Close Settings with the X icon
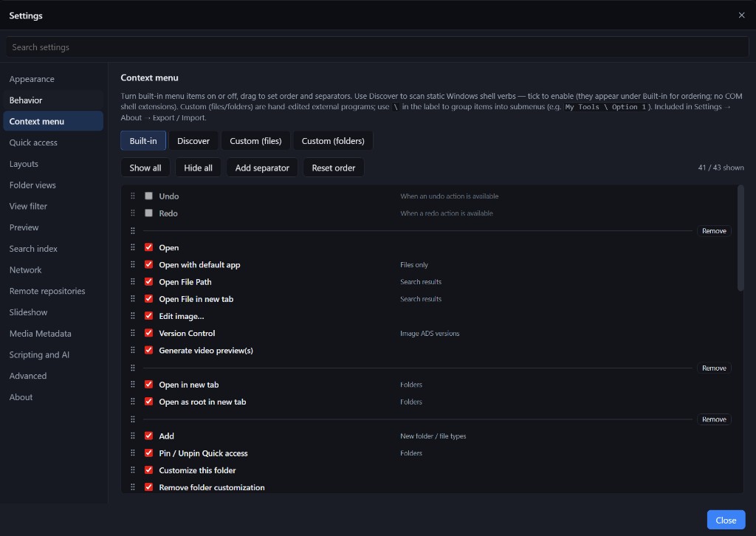This screenshot has width=756, height=536. [x=741, y=16]
